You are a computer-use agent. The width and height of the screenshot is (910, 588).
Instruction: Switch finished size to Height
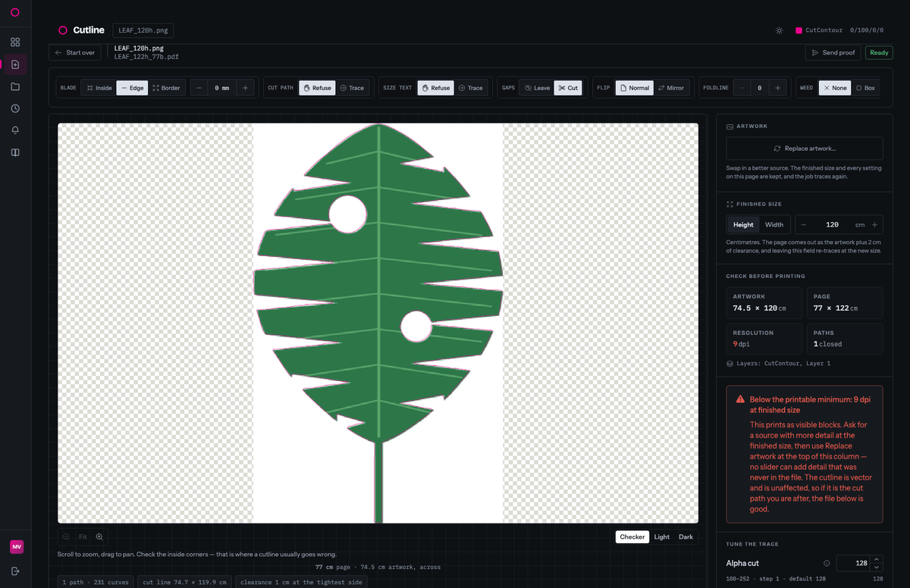(x=743, y=224)
